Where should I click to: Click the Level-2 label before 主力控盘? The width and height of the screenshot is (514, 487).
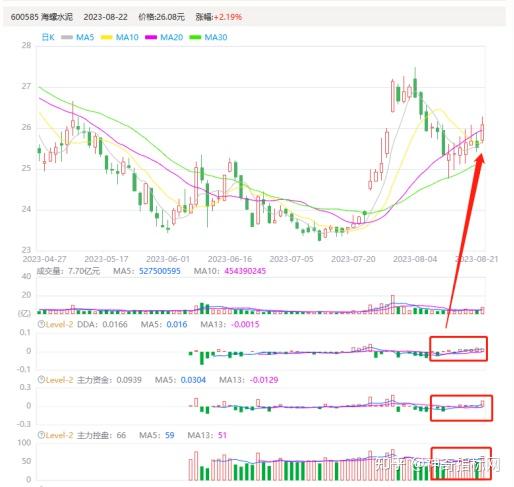coord(59,435)
